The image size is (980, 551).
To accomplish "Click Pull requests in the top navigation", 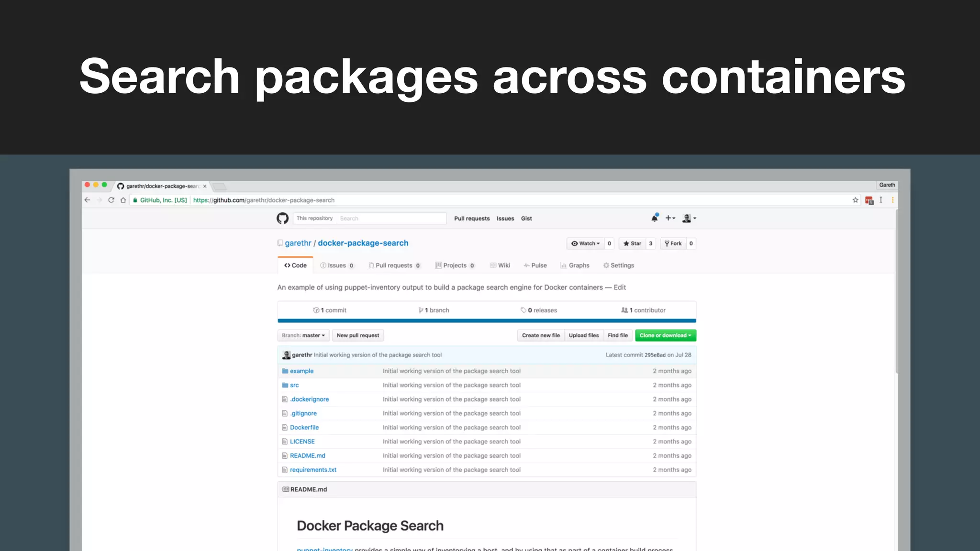I will click(x=472, y=219).
